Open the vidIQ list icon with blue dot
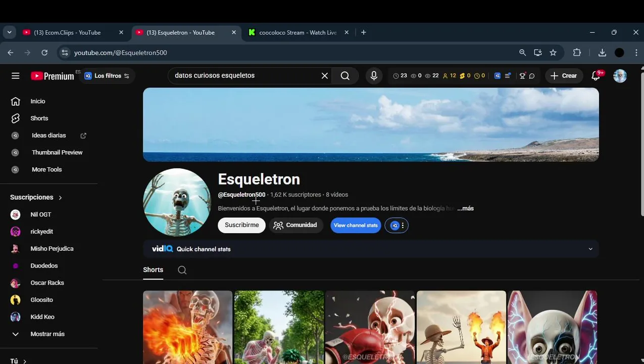 tap(508, 76)
